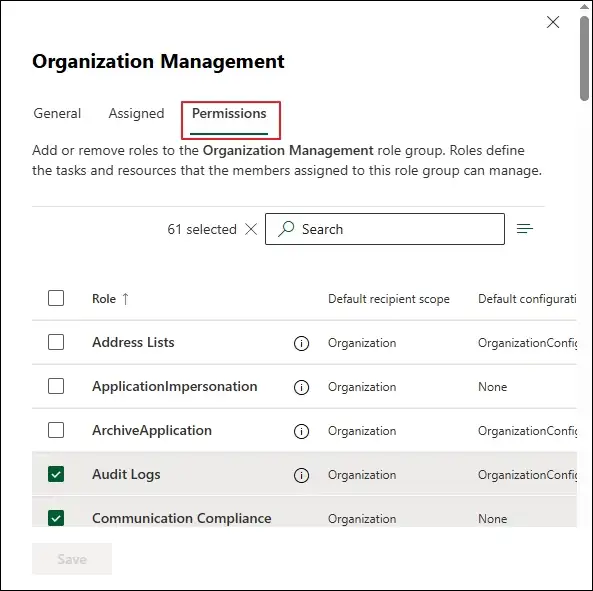Click None configuration in Communication Compliance row
The width and height of the screenshot is (593, 591).
[x=492, y=519]
